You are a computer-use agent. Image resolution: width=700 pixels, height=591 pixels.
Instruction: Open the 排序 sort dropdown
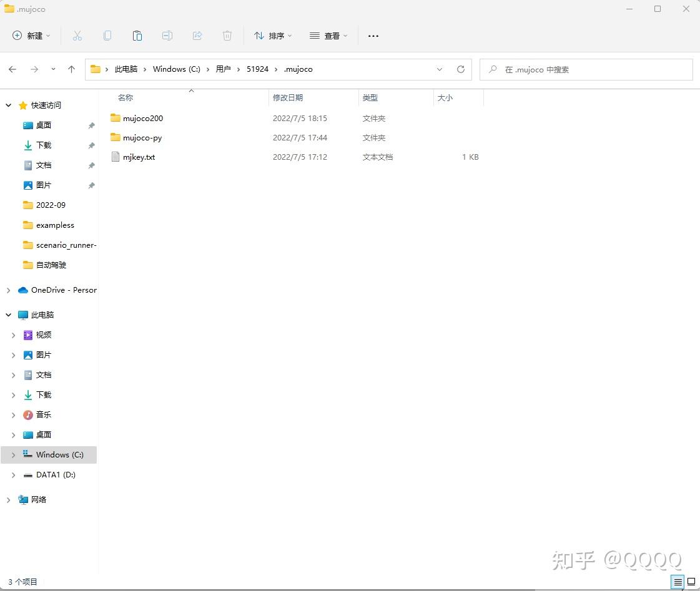coord(272,36)
